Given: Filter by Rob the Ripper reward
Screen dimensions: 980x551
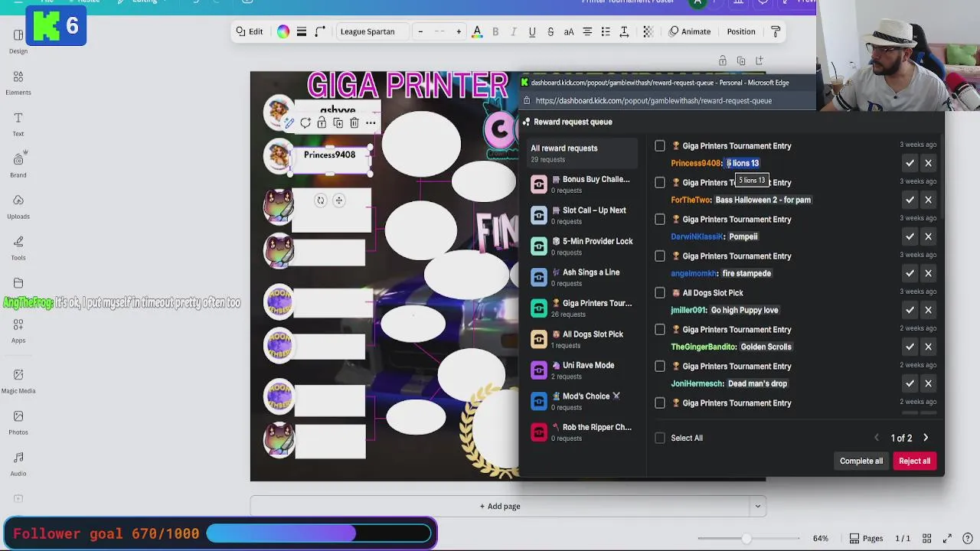Looking at the screenshot, I should (582, 432).
